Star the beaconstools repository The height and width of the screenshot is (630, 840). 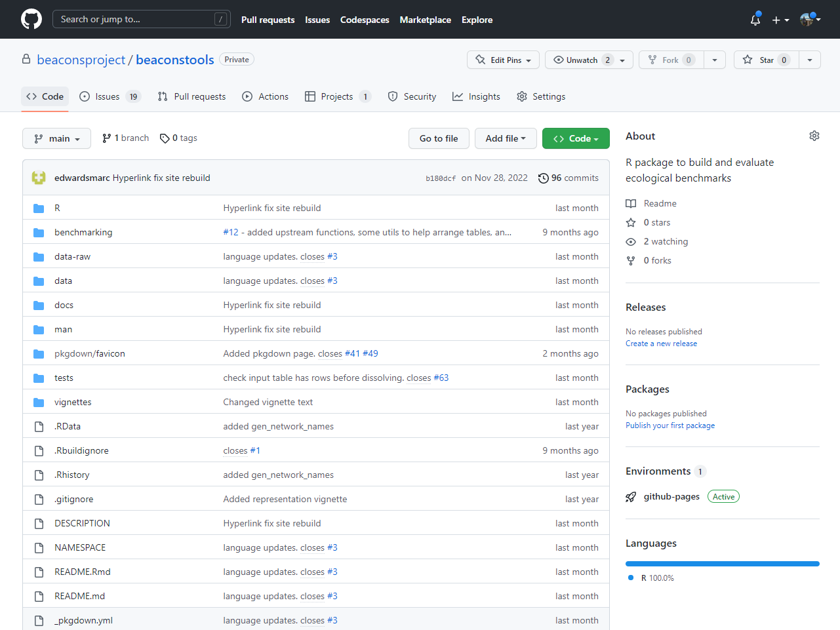(x=767, y=60)
